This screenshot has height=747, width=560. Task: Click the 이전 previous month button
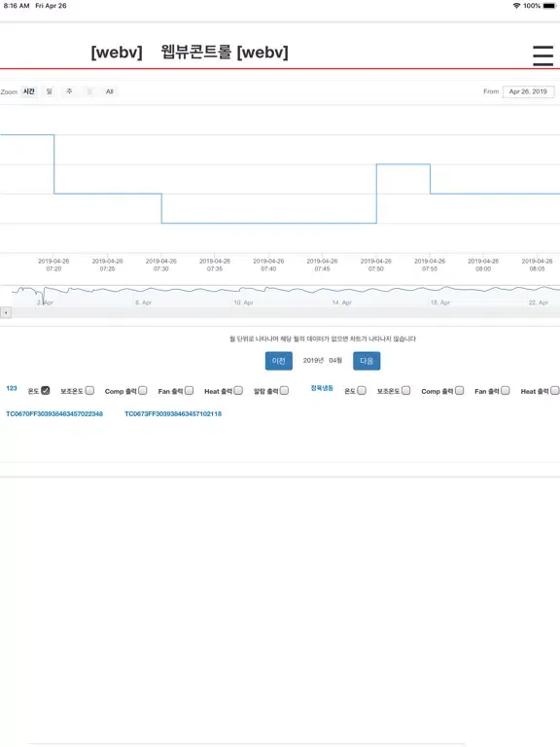[279, 361]
